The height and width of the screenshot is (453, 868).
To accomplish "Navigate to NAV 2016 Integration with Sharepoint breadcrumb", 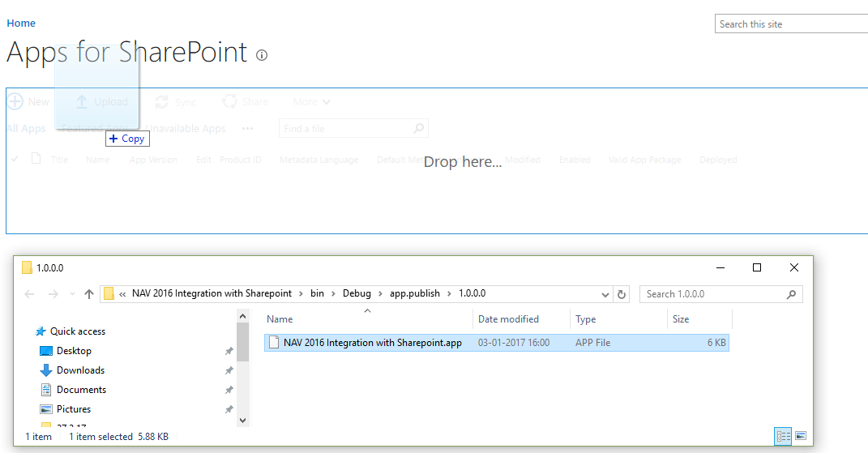I will (x=212, y=293).
